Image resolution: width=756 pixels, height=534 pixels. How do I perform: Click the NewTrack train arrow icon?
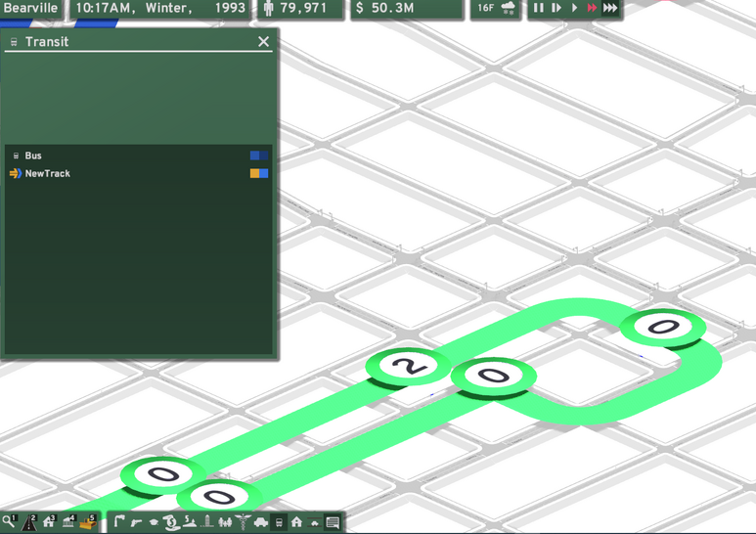point(16,173)
